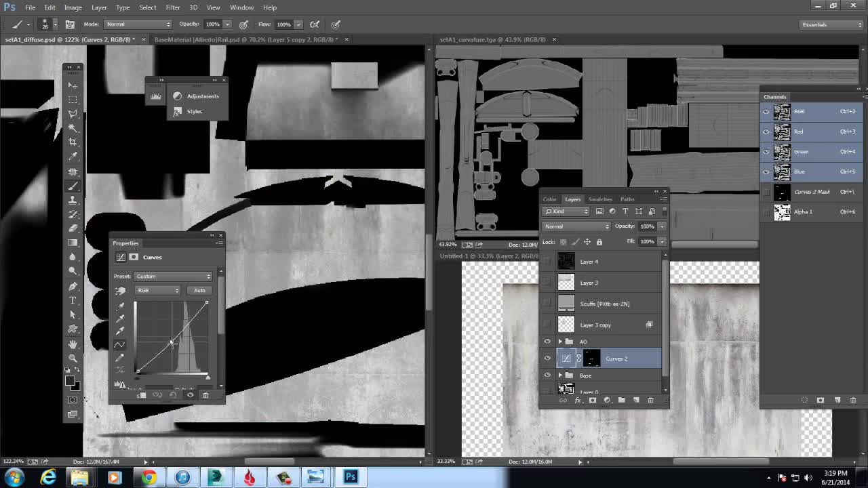This screenshot has height=488, width=868.
Task: Select the Magic Wand tool
Action: click(73, 128)
